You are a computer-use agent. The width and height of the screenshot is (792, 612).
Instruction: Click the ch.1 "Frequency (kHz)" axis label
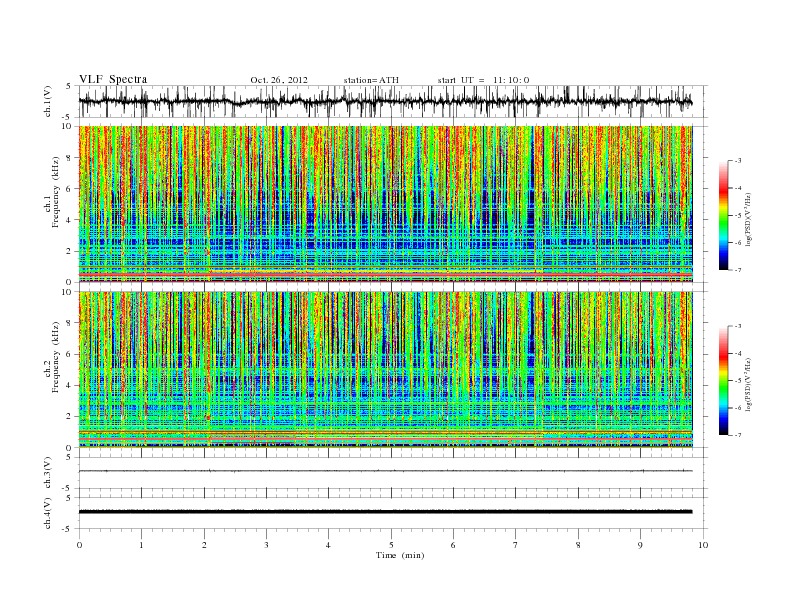click(x=56, y=192)
